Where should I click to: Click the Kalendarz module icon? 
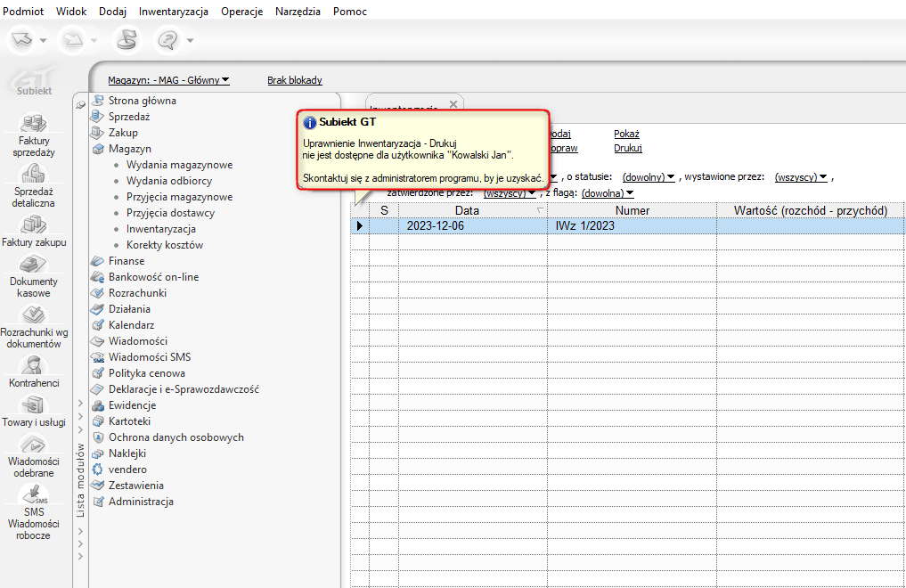coord(98,325)
